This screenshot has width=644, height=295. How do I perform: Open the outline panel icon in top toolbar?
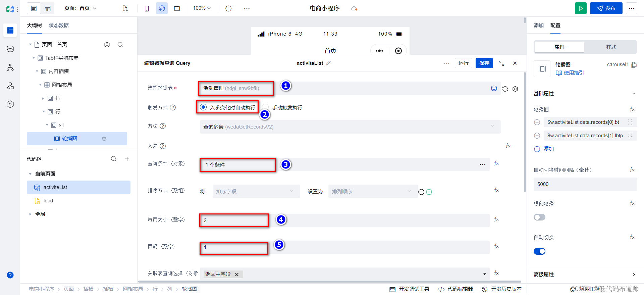point(34,8)
